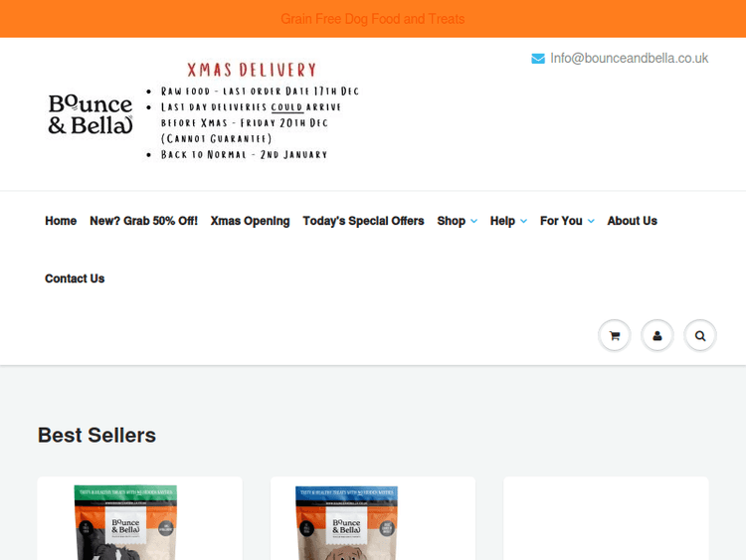Go to the Home page

click(61, 221)
